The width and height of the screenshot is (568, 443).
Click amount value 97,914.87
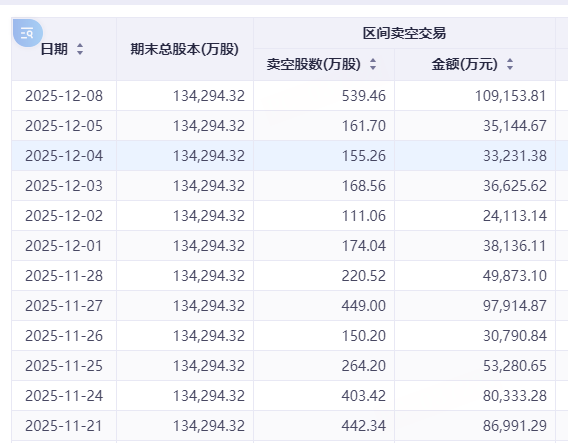click(515, 306)
